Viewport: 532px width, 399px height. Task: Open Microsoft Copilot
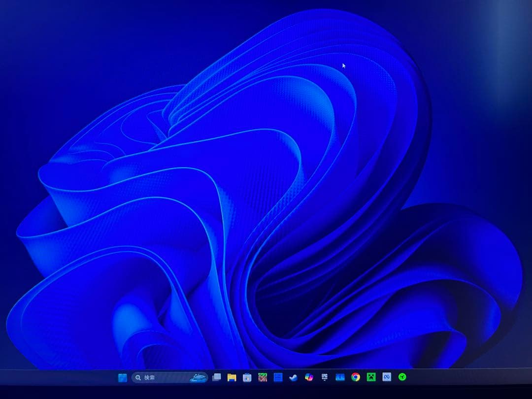click(x=308, y=377)
